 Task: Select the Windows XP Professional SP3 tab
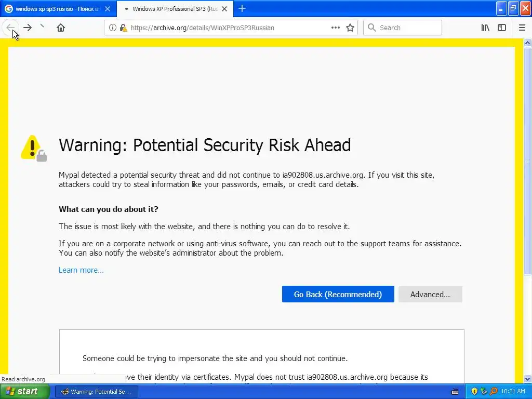pyautogui.click(x=171, y=9)
